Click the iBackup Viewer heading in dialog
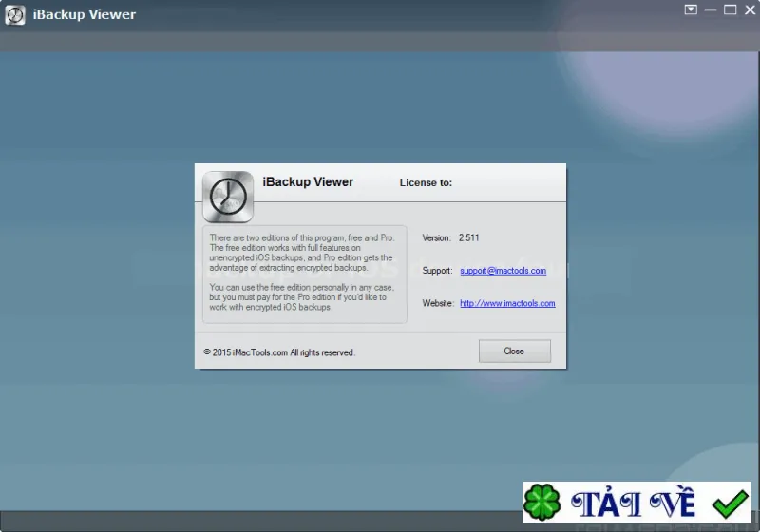The image size is (760, 532). 308,182
